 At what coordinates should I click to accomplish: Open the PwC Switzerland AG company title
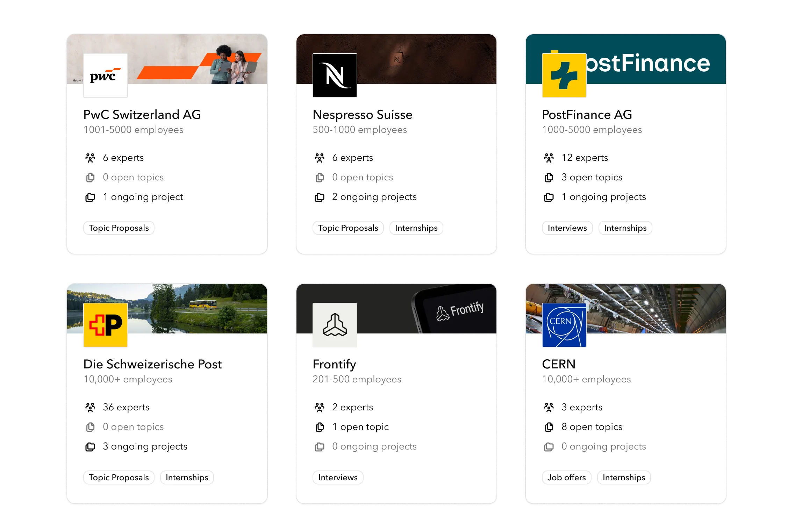142,115
